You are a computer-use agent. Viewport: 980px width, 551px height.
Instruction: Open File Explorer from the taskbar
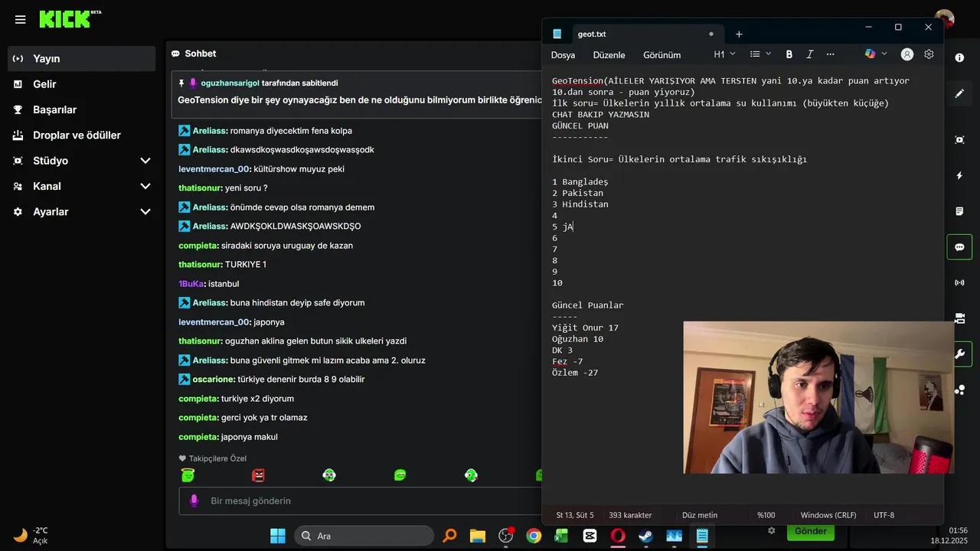(x=477, y=536)
